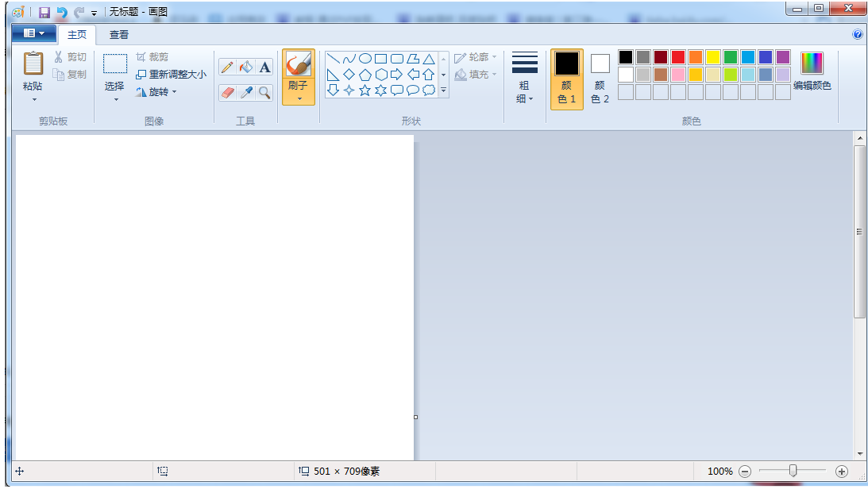Select the Color picker eyedropper tool

pyautogui.click(x=246, y=93)
